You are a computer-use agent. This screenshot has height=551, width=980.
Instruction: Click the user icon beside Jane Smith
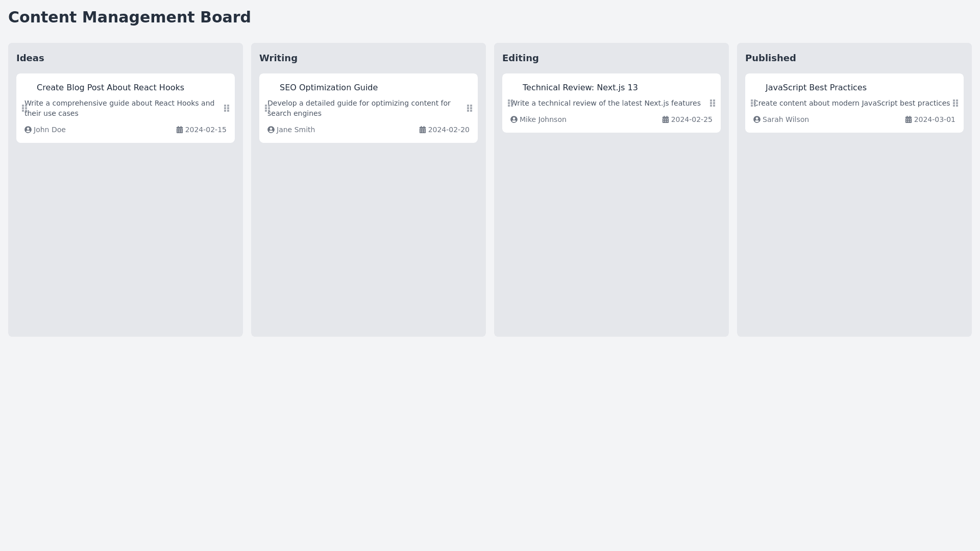pyautogui.click(x=271, y=130)
